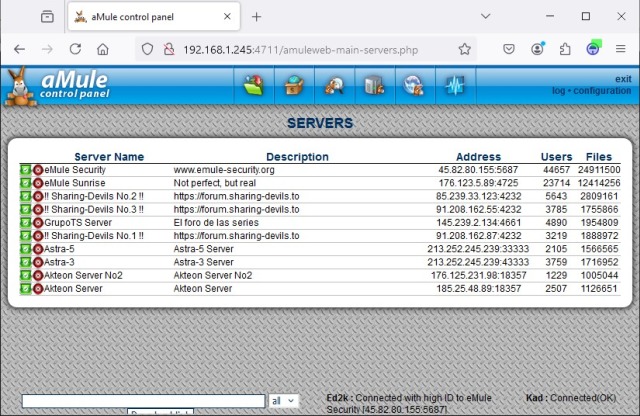Click green connect icon for eMule Security

click(x=25, y=170)
